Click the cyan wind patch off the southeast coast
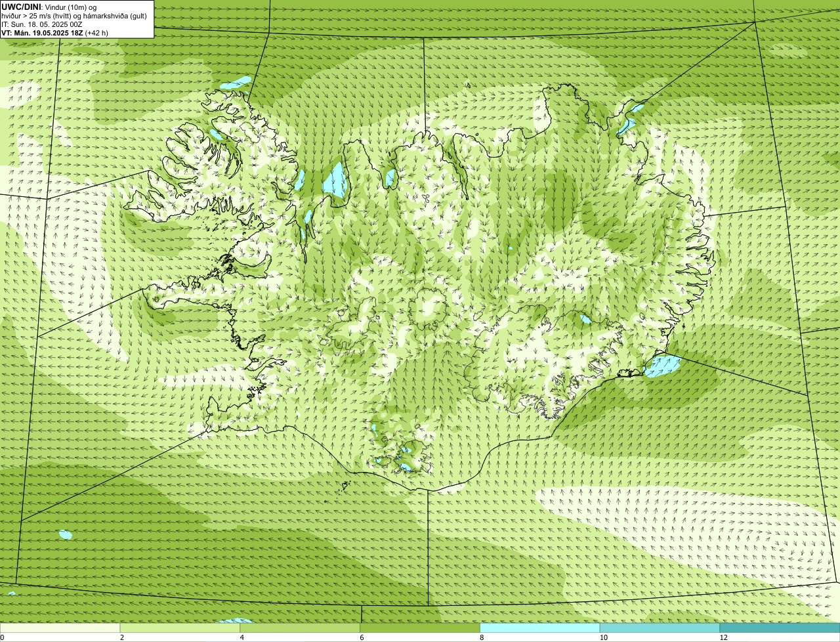 (x=661, y=365)
